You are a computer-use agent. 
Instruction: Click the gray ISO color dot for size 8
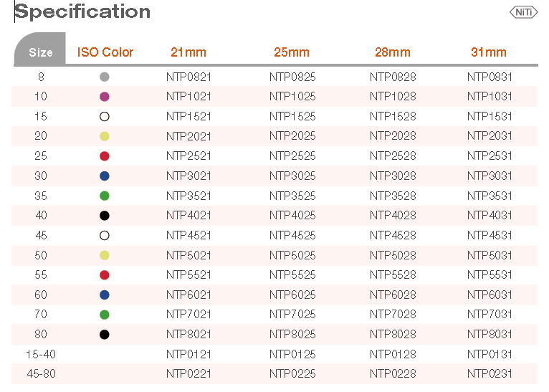[x=105, y=77]
